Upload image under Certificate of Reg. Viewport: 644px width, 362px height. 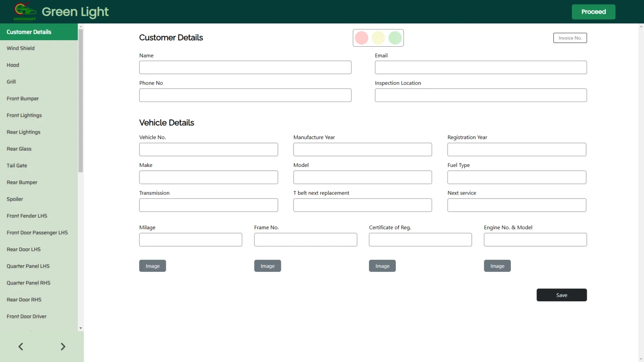382,266
